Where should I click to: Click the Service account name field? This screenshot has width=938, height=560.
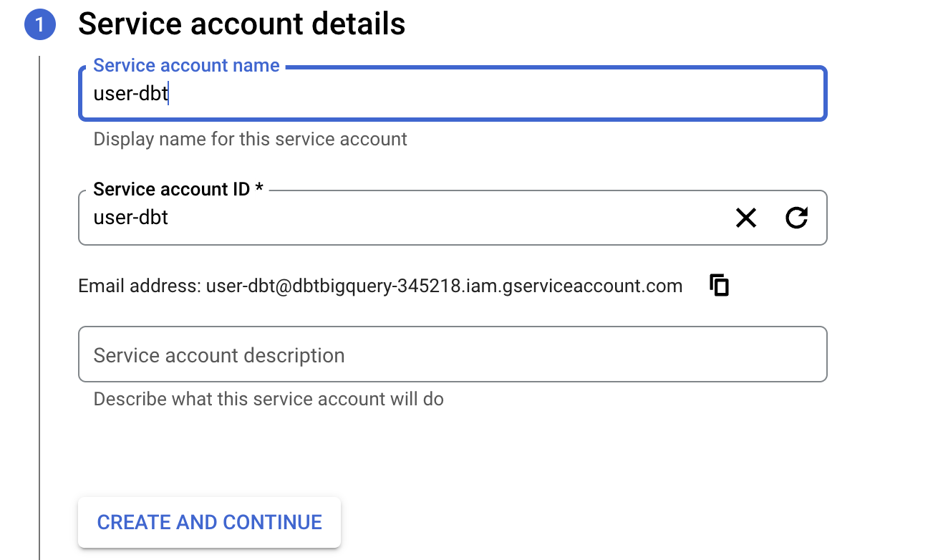pos(453,93)
